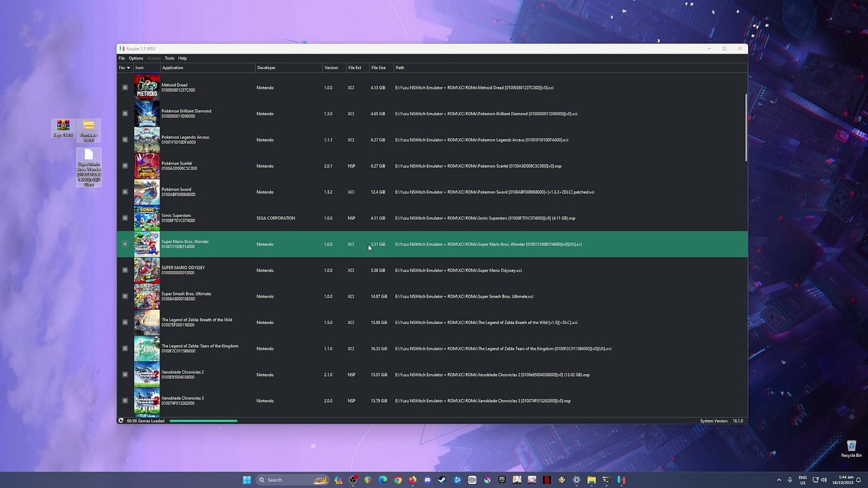
Task: Click the Metroid Dread game cover icon
Action: [146, 87]
